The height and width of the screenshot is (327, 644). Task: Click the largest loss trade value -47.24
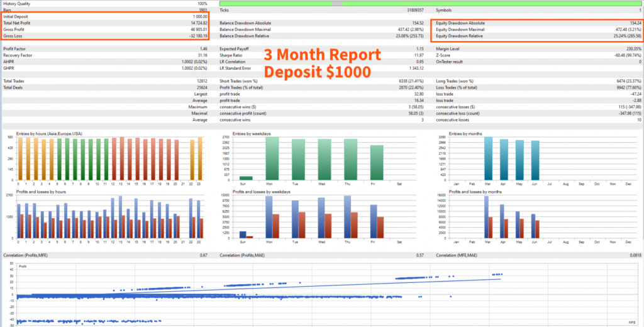coord(636,94)
